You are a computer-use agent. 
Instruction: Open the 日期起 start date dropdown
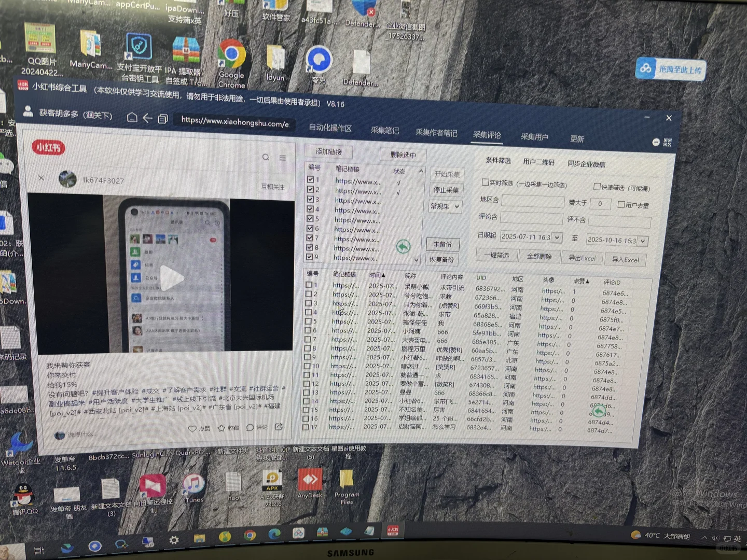pyautogui.click(x=557, y=237)
